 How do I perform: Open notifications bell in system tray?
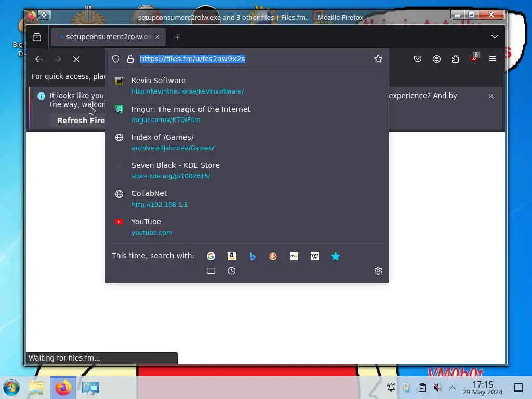391,388
